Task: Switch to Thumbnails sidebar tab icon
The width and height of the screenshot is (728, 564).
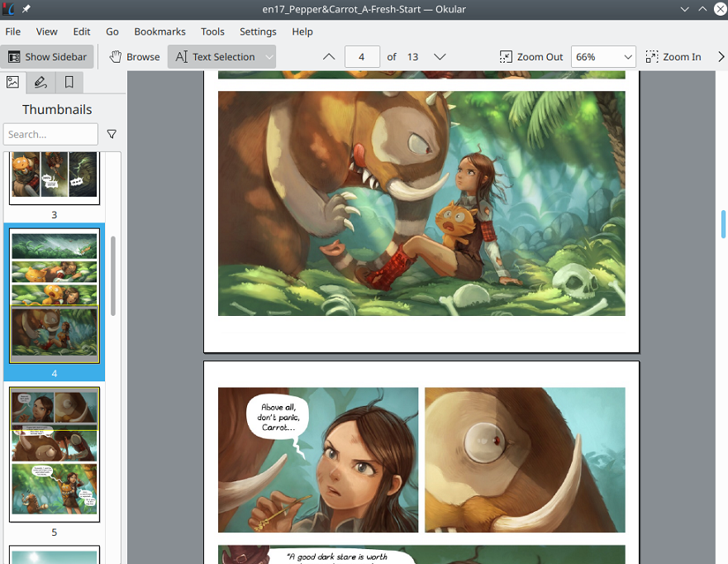Action: (13, 82)
